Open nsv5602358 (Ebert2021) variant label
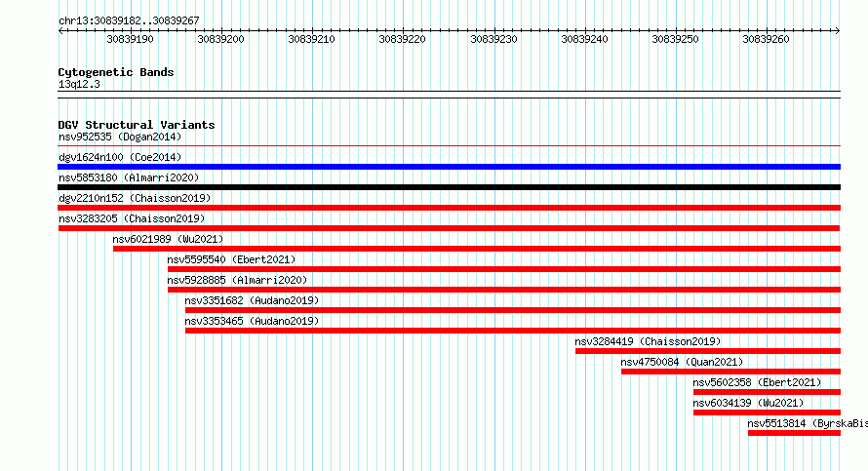Viewport: 868px width, 471px height. 757,382
